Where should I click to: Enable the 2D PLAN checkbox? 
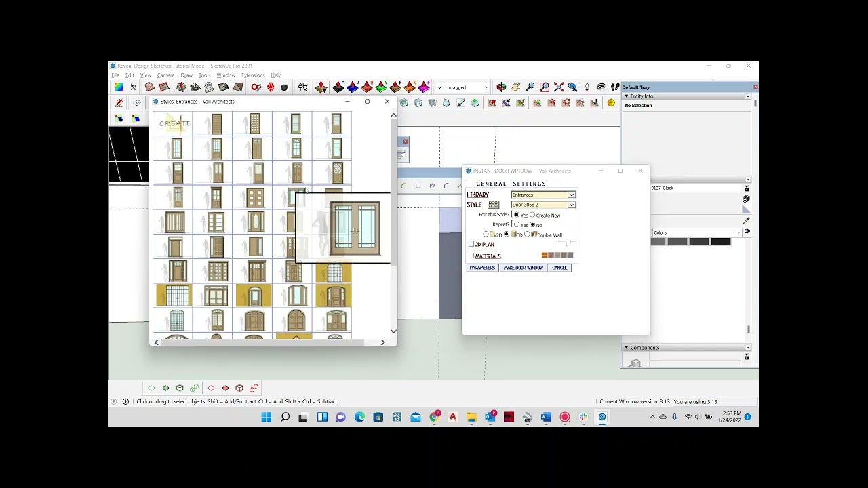tap(471, 244)
